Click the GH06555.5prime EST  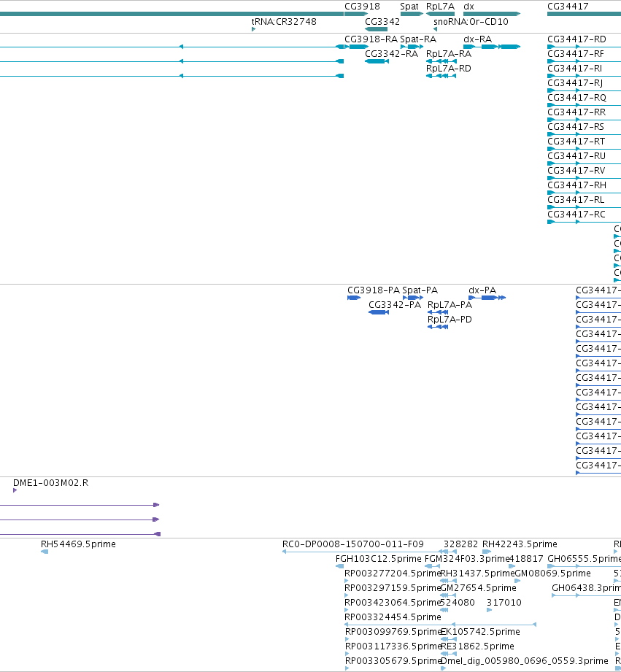point(584,566)
